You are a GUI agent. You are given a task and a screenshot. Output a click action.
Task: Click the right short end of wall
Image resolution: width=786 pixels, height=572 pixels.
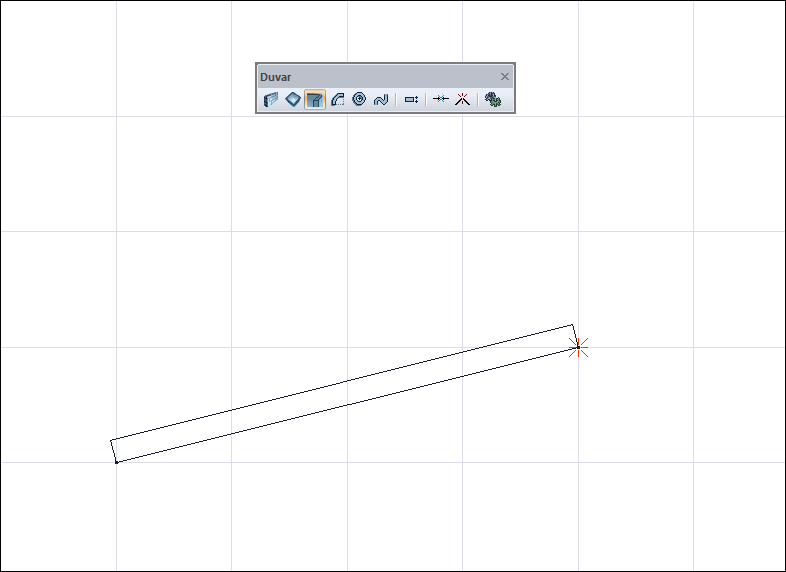pyautogui.click(x=575, y=336)
